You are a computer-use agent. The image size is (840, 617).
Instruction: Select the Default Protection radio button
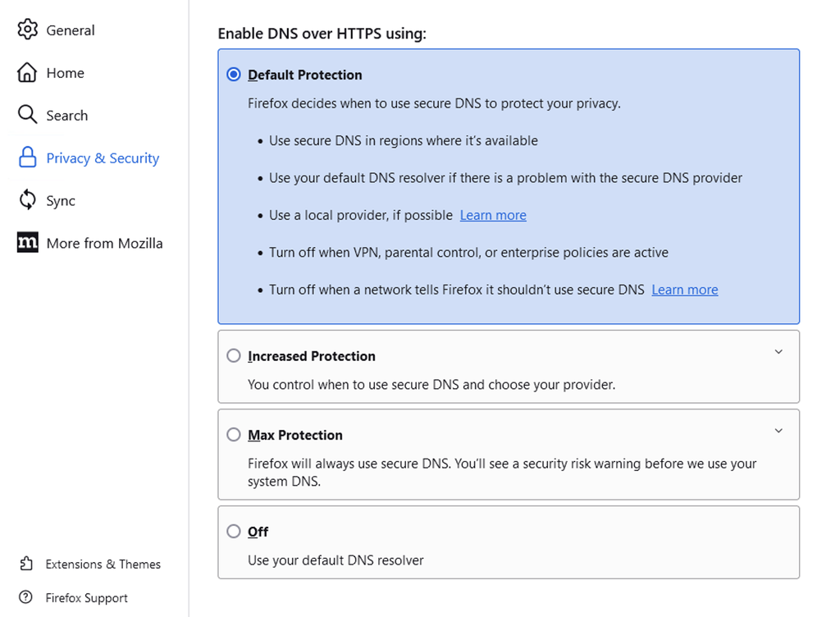coord(234,75)
